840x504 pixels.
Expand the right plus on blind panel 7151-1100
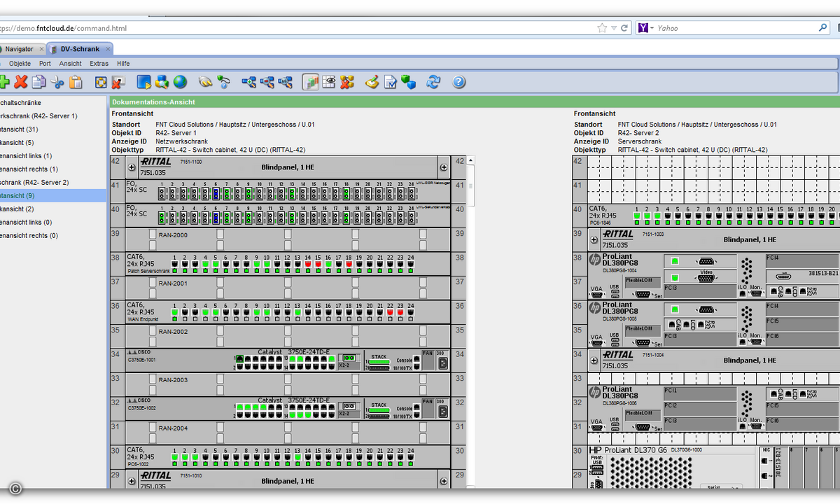coord(443,167)
